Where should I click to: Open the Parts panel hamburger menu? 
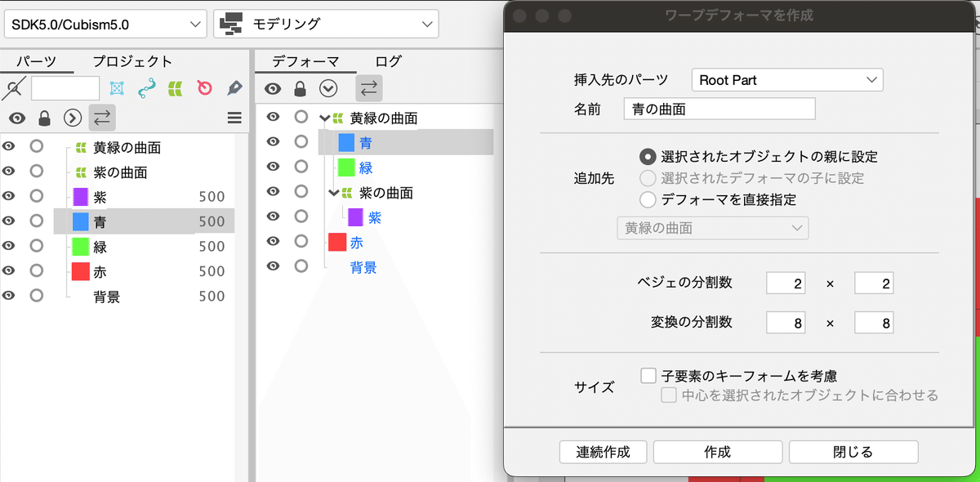pos(234,118)
